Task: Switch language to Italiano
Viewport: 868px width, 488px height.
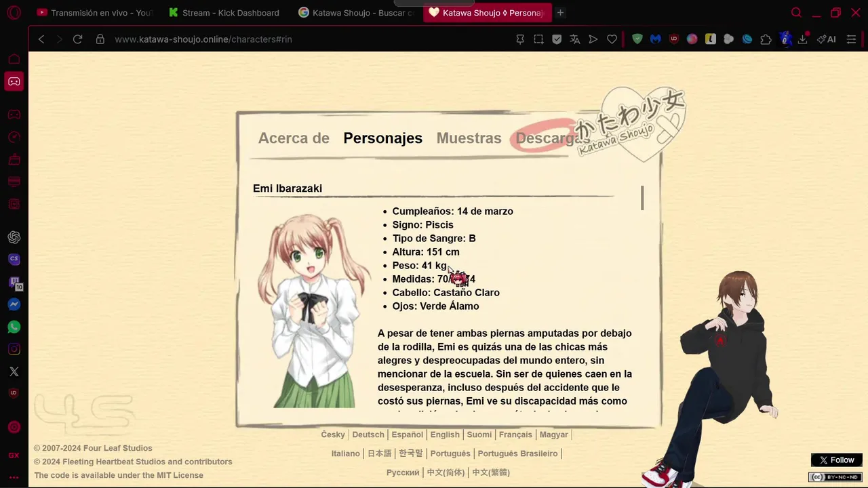Action: click(346, 453)
